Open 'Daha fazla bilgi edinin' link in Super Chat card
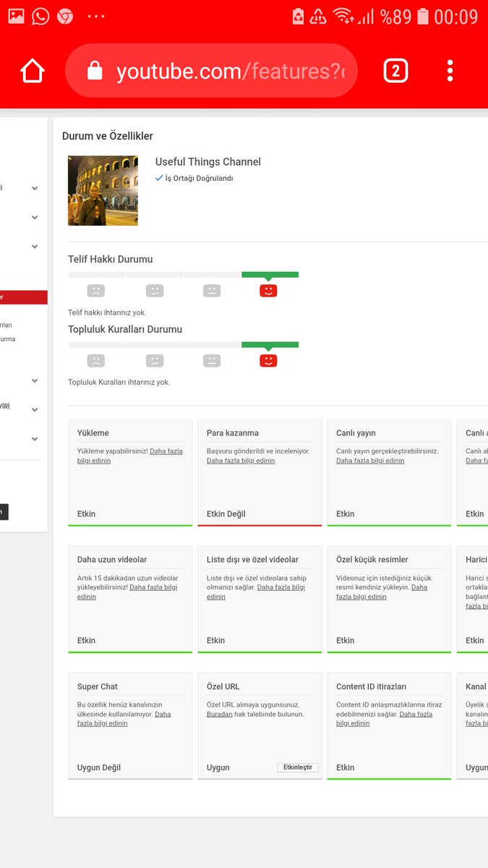 tap(124, 718)
